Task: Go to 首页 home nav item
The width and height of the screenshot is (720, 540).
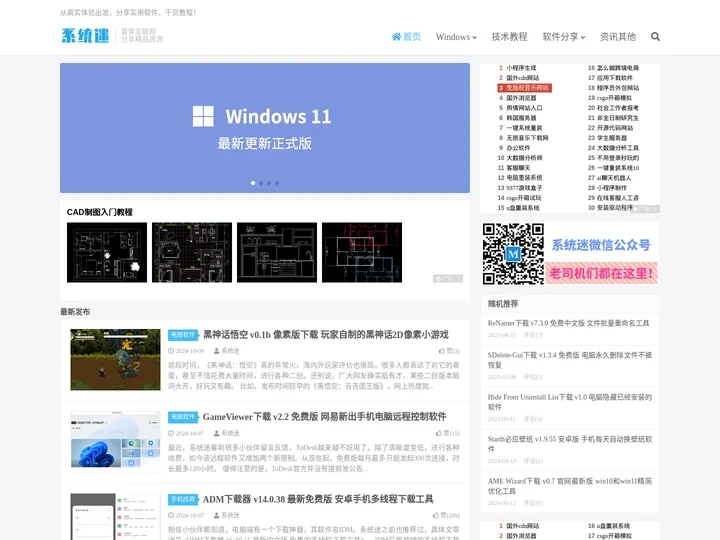Action: coord(406,37)
